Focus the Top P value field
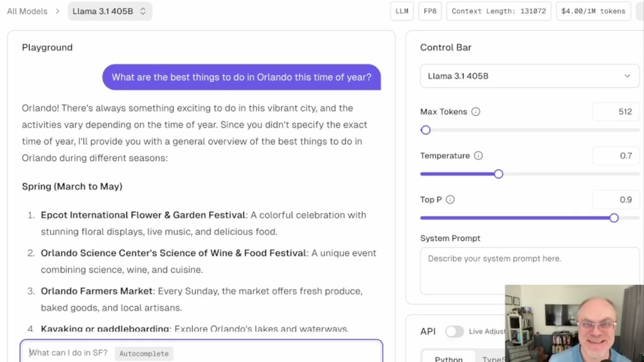Screen dimensions: 644x362 click(616, 200)
